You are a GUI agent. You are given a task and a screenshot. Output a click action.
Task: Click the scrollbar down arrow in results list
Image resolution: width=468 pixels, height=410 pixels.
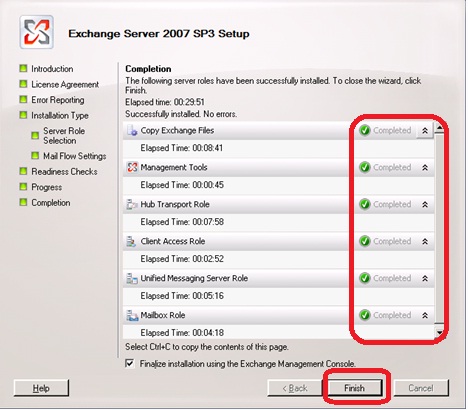click(439, 332)
